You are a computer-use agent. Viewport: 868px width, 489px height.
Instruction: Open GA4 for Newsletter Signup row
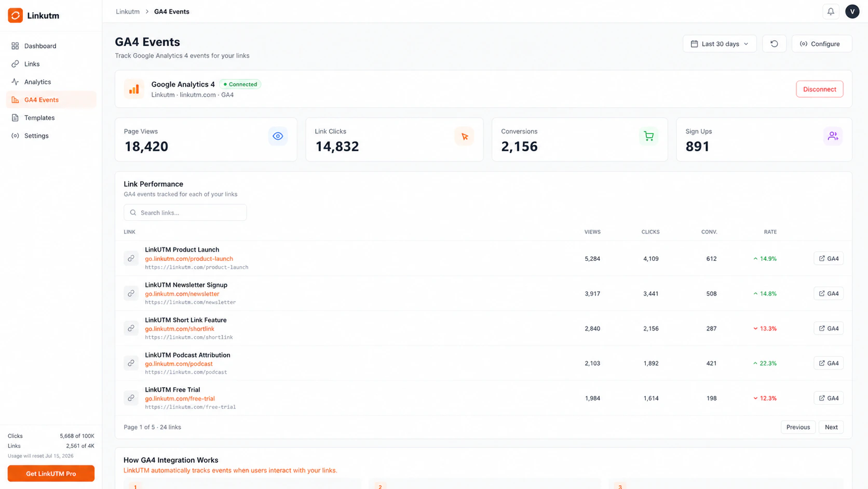(x=829, y=294)
